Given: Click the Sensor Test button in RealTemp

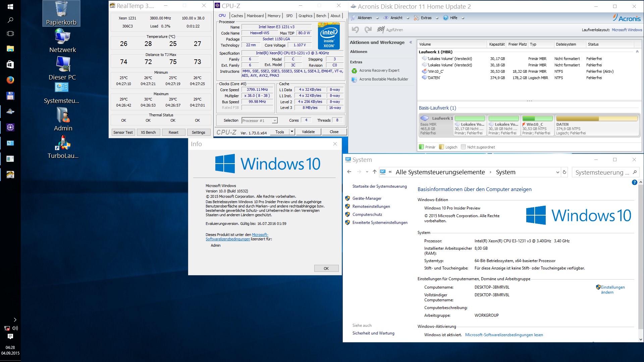Looking at the screenshot, I should pyautogui.click(x=123, y=132).
